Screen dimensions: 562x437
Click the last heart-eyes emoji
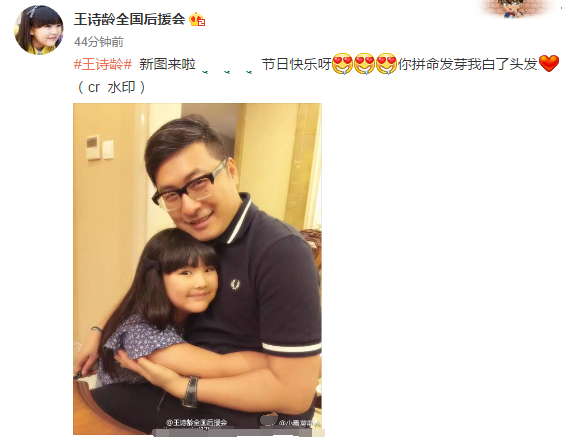coord(386,63)
